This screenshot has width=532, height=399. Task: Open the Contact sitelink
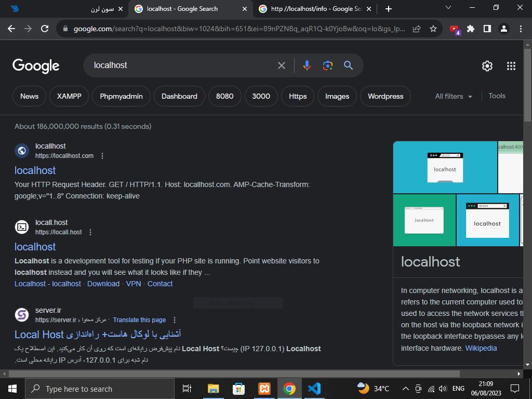click(160, 284)
